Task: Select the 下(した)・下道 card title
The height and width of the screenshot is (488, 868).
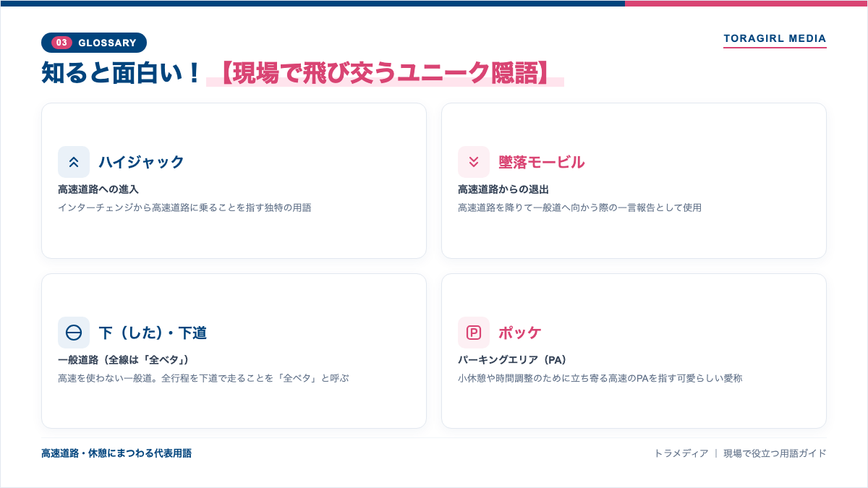Action: [153, 333]
